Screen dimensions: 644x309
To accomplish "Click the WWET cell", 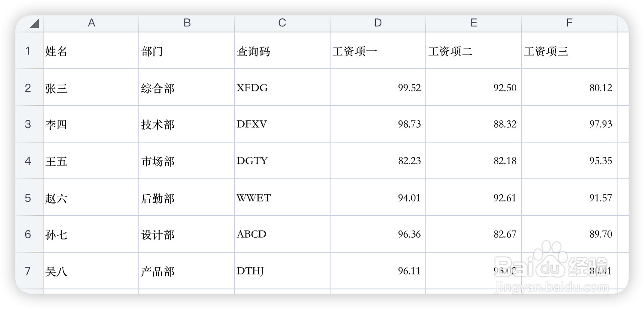I will [x=282, y=198].
